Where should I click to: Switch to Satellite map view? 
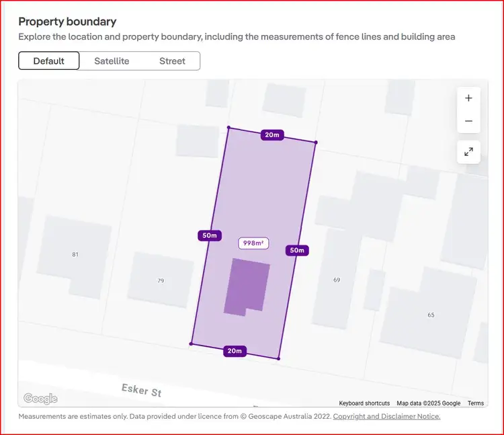tap(112, 61)
